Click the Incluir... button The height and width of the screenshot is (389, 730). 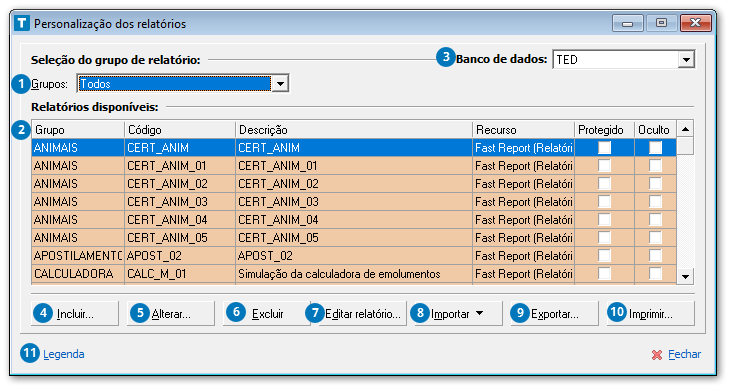point(75,314)
